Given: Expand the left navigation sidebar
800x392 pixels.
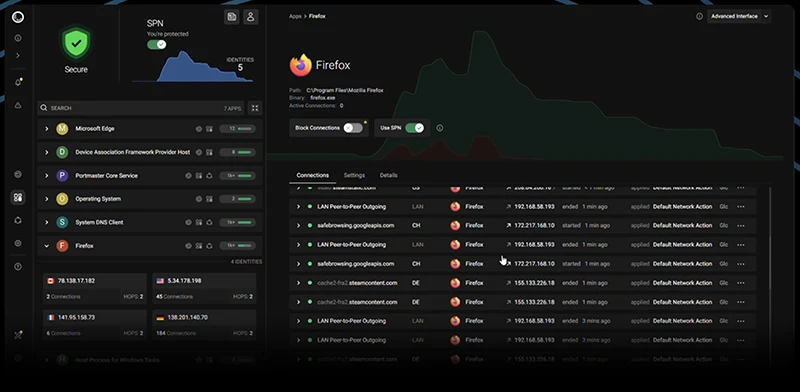Looking at the screenshot, I should tap(18, 55).
